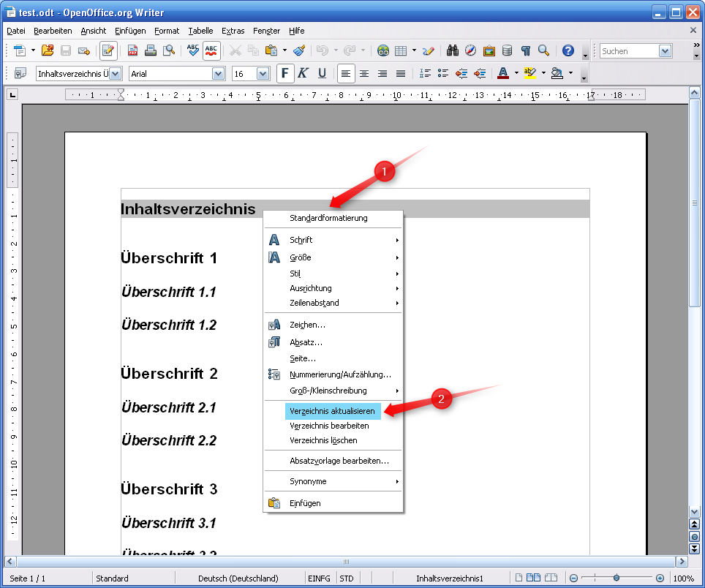
Task: Open the Extras menu
Action: pos(233,31)
